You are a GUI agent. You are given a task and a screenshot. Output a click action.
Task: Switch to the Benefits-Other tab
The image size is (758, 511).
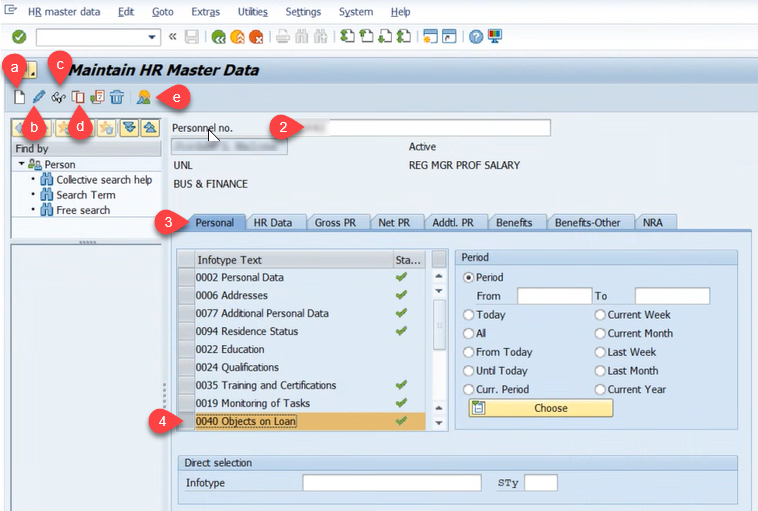tap(587, 223)
